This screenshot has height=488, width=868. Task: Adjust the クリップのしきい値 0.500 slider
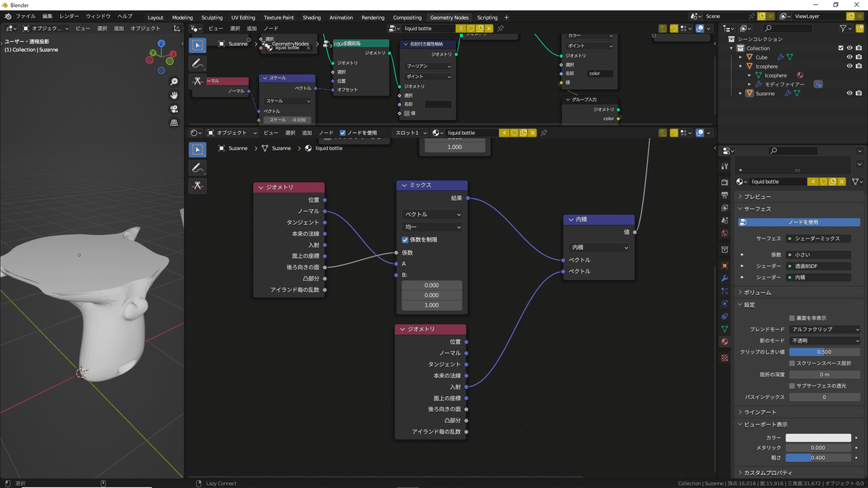click(x=825, y=352)
